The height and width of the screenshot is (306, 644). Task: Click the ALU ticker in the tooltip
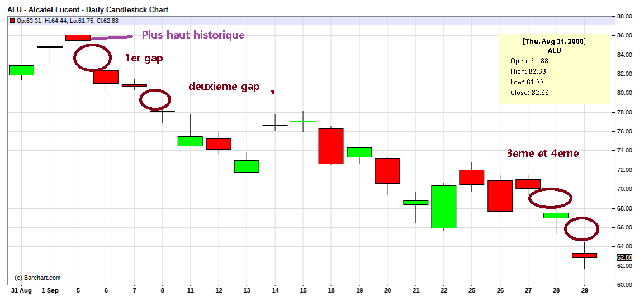[x=554, y=51]
